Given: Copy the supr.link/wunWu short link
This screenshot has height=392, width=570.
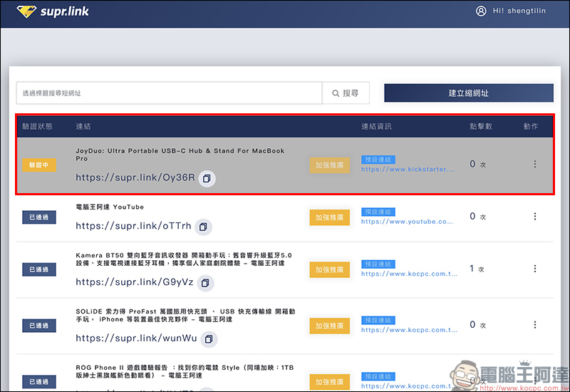Looking at the screenshot, I should pos(209,339).
